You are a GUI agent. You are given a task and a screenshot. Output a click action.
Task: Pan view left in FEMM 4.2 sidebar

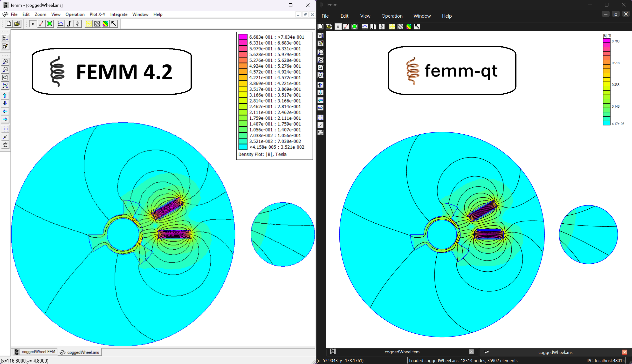(5, 111)
